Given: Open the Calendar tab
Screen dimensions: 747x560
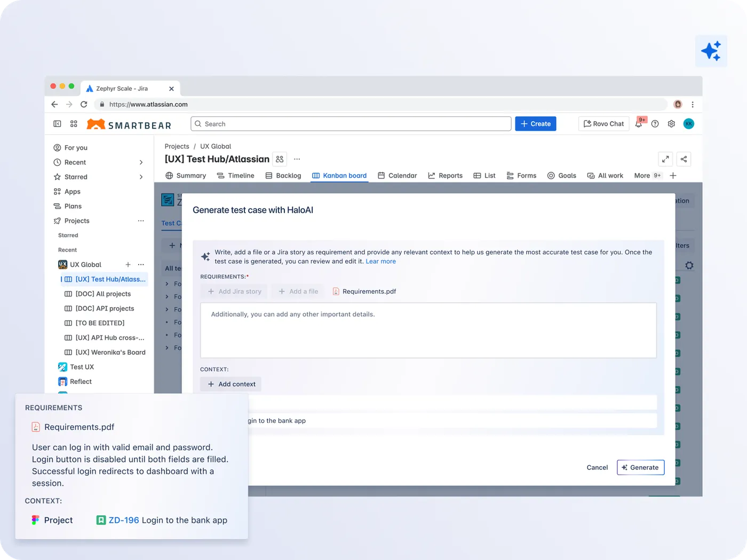Looking at the screenshot, I should click(x=397, y=175).
